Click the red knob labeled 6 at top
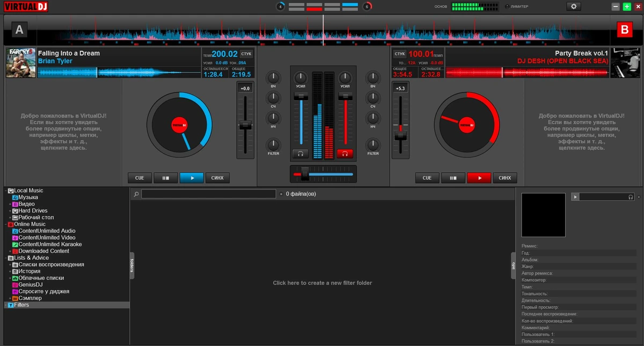The image size is (644, 346). point(367,6)
